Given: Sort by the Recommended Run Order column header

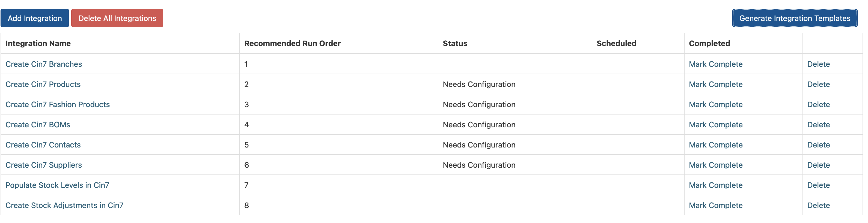Looking at the screenshot, I should (x=292, y=43).
